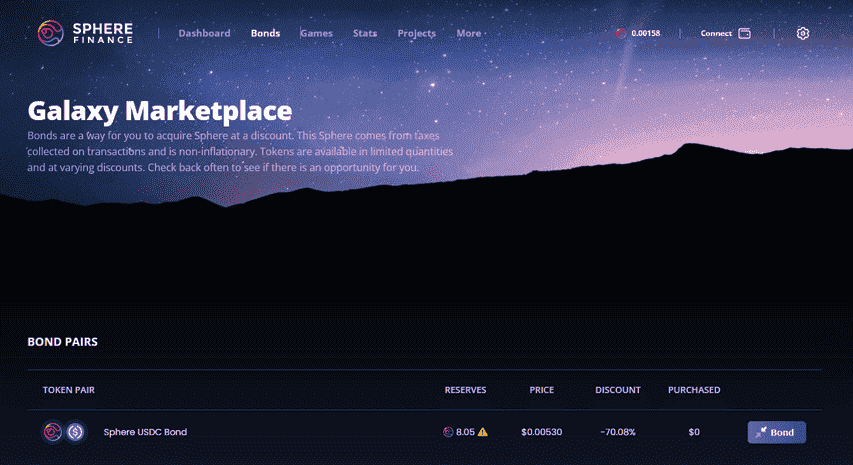Click the RESERVES column header
The image size is (853, 465).
[x=466, y=390]
